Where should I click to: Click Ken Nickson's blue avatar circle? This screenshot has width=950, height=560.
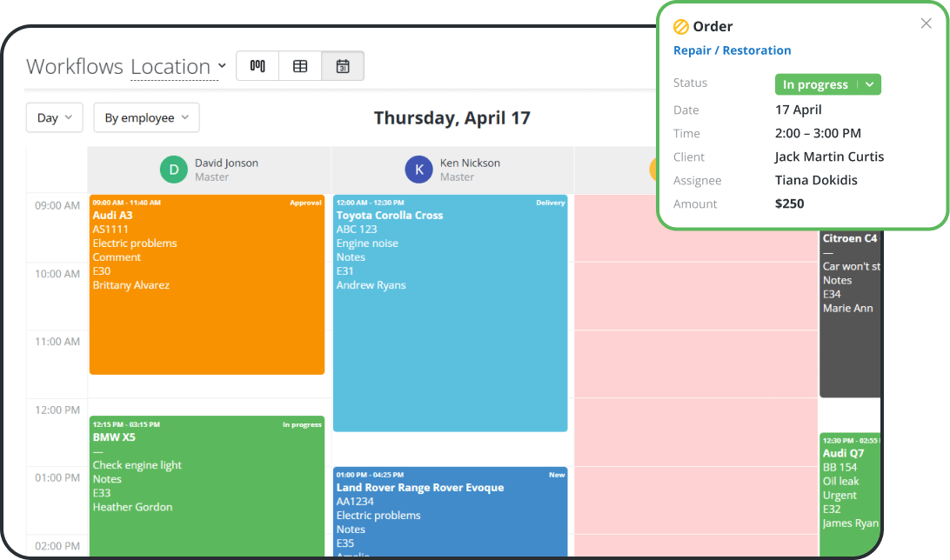418,169
